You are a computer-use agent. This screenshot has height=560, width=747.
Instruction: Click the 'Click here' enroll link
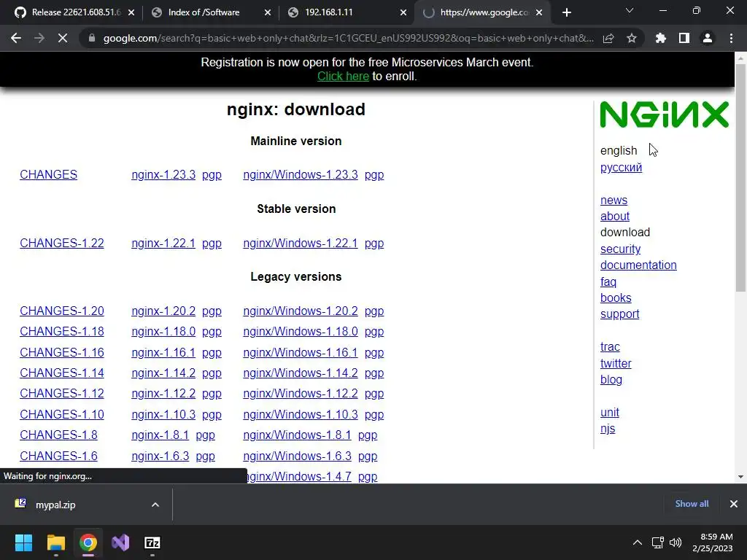pos(343,76)
